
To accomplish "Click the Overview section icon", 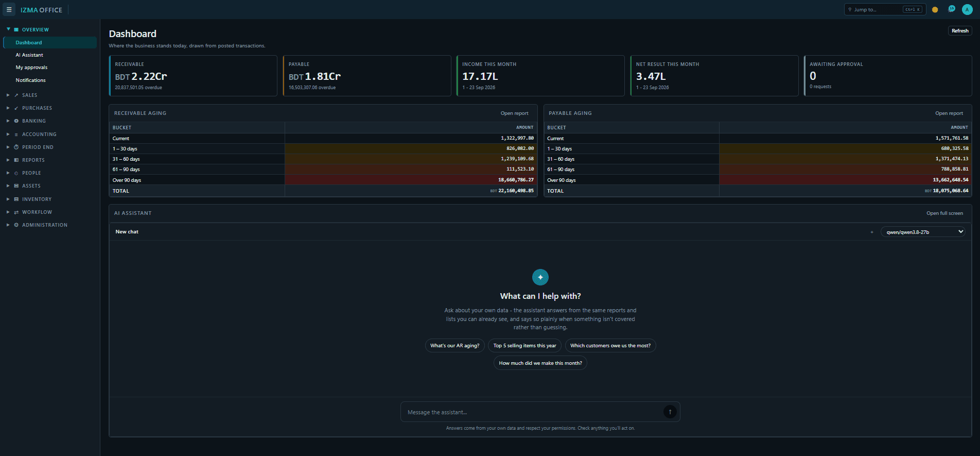I will (16, 30).
